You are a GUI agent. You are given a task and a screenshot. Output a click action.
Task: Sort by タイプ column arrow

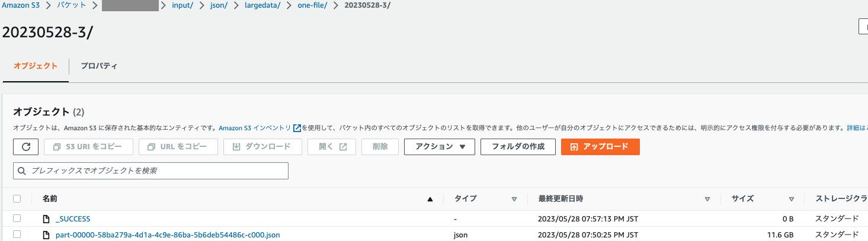pyautogui.click(x=514, y=199)
